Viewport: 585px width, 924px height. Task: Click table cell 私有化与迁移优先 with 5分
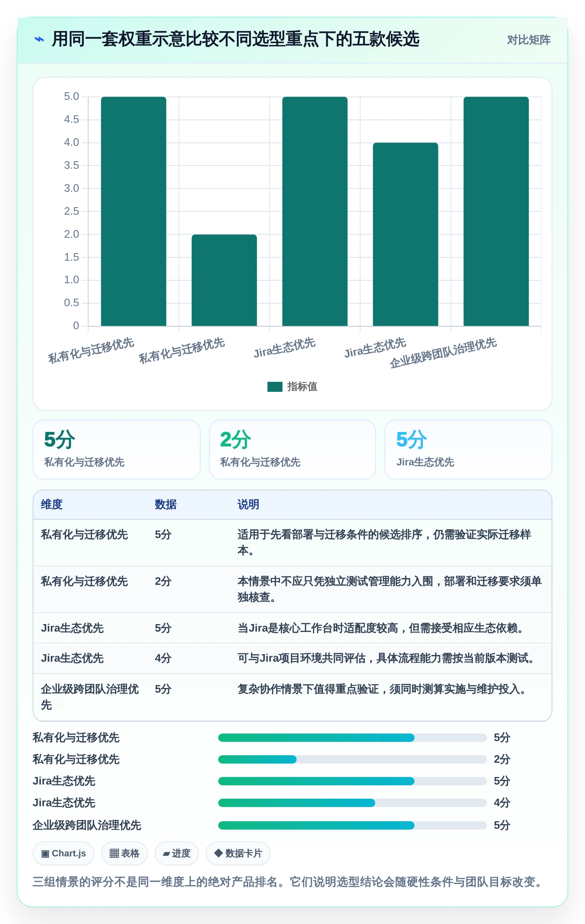click(84, 535)
